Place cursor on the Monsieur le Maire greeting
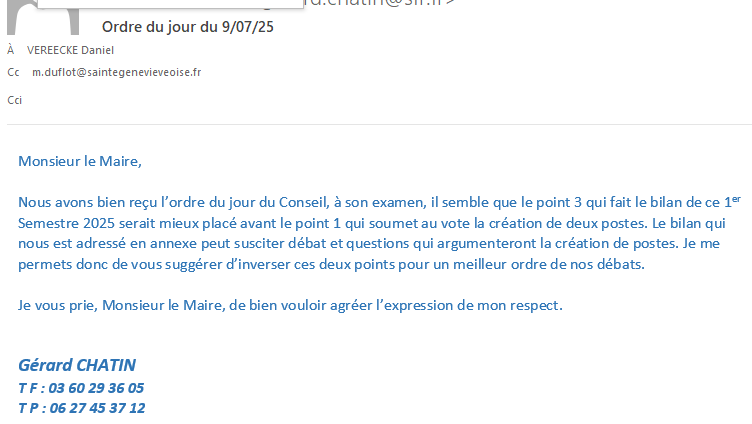752x424 pixels. coord(80,161)
